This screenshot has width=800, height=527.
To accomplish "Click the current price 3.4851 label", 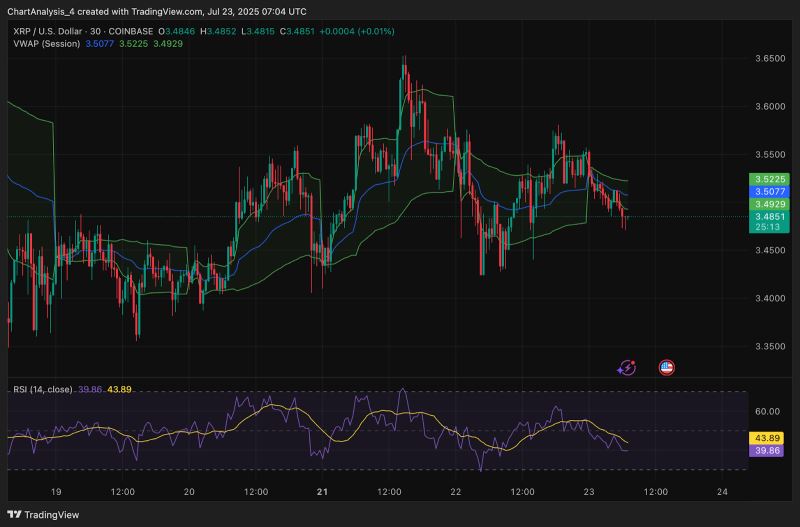I will 769,217.
